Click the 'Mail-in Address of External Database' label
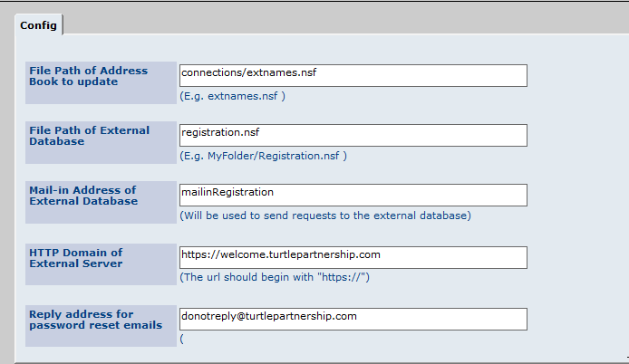 pos(83,196)
